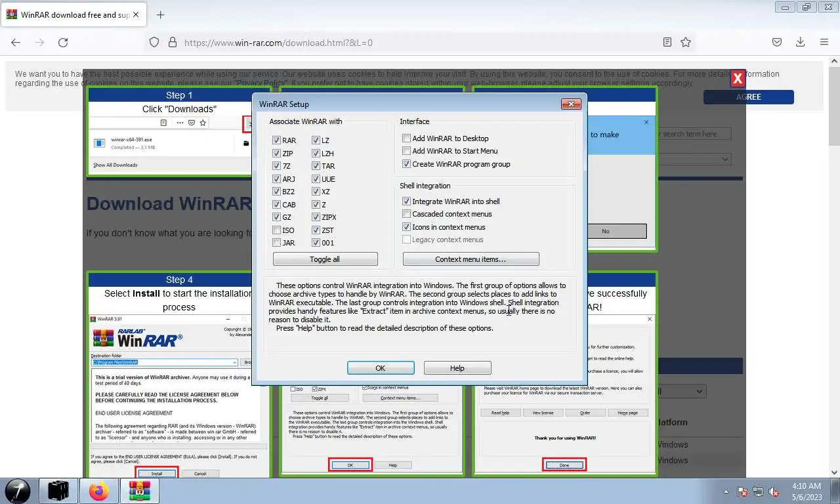Toggle the 001 association checkbox
This screenshot has width=840, height=504.
[x=316, y=243]
